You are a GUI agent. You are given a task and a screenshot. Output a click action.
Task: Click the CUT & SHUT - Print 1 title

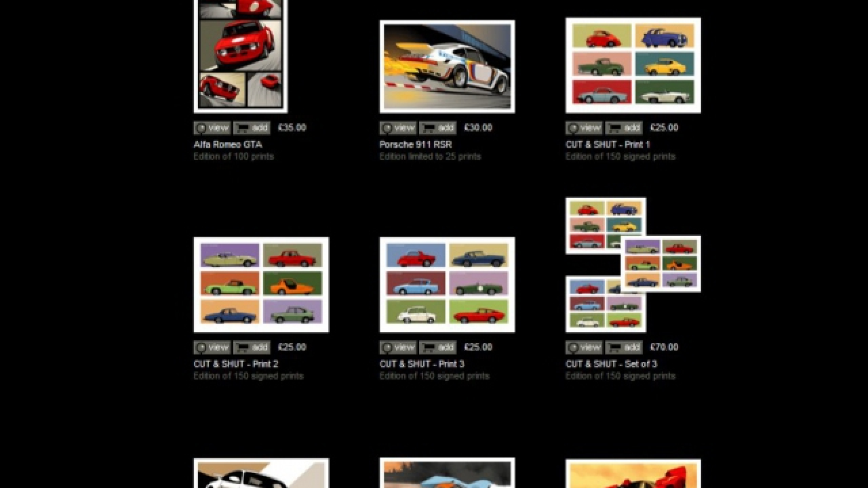[608, 144]
